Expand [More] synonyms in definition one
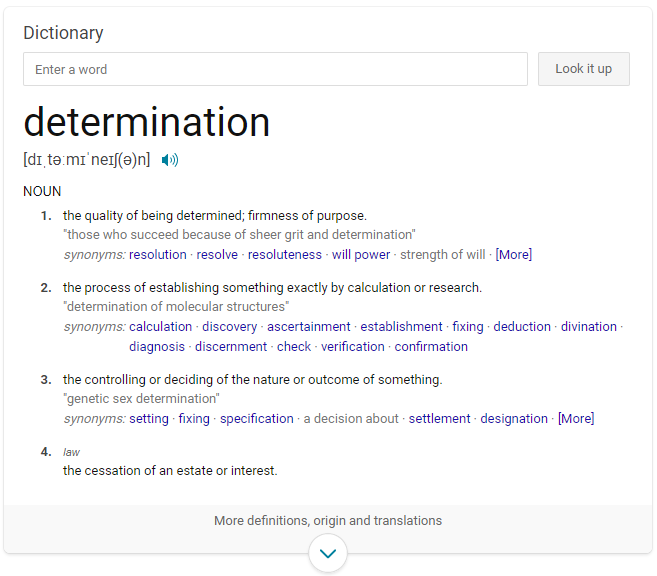The width and height of the screenshot is (657, 576). click(x=514, y=255)
